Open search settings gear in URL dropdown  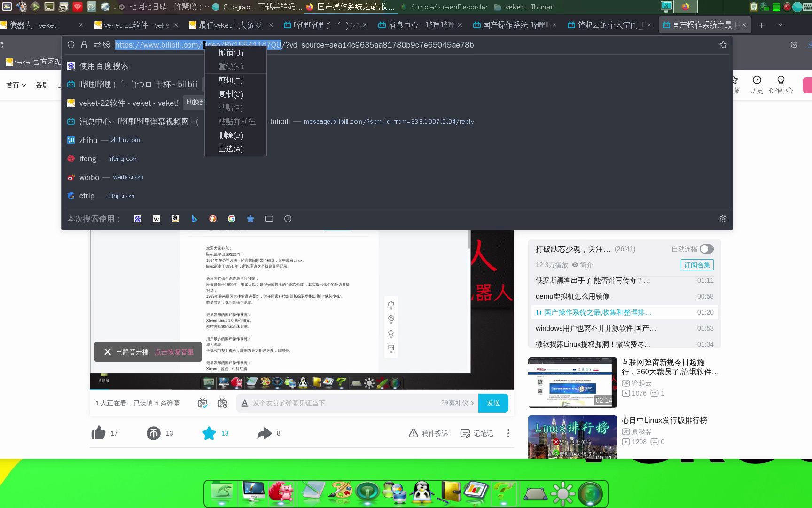click(723, 219)
